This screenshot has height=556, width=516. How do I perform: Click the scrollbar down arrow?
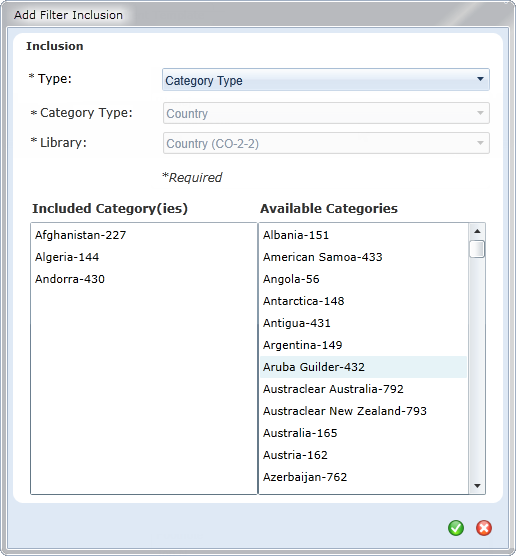click(477, 486)
